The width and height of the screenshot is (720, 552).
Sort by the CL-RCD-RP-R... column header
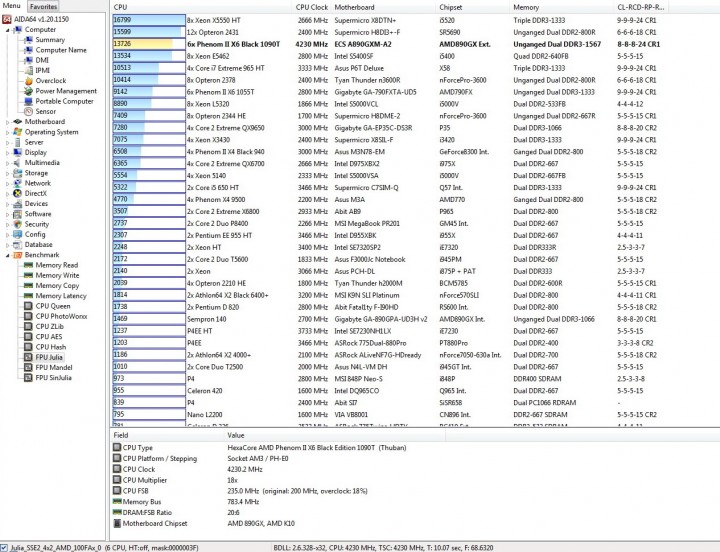[641, 7]
